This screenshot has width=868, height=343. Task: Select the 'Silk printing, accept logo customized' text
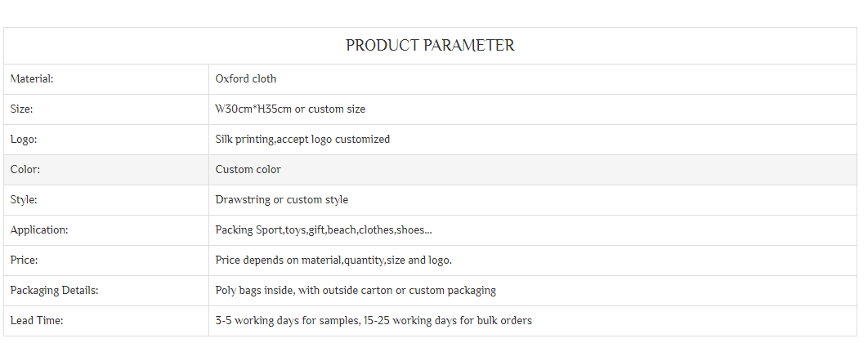(302, 140)
